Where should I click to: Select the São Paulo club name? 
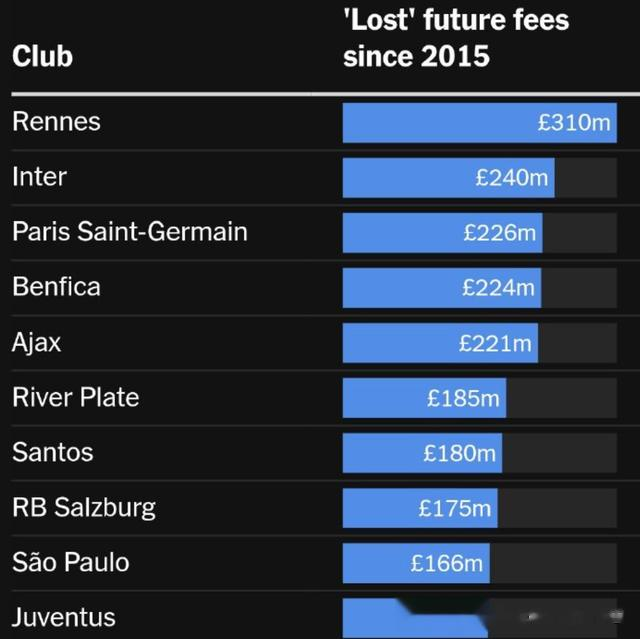[x=71, y=562]
